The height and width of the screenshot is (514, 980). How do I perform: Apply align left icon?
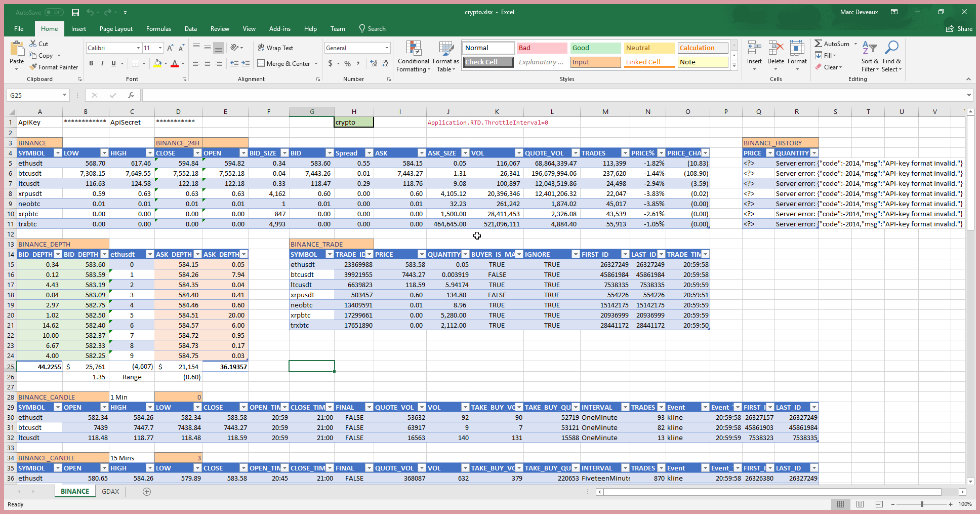click(196, 63)
